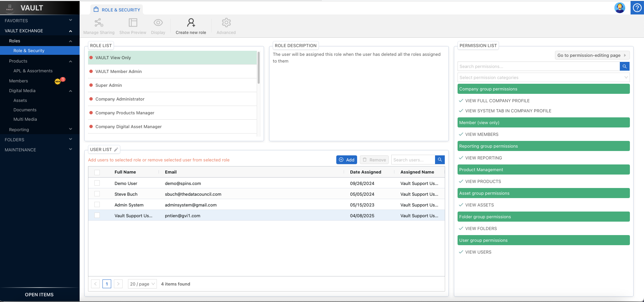Open the OPEN ITEMS panel
644x302 pixels.
[40, 295]
